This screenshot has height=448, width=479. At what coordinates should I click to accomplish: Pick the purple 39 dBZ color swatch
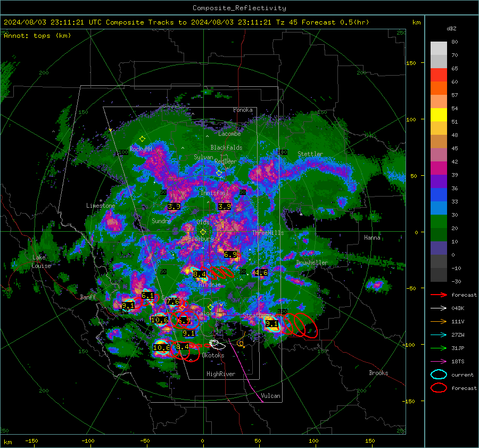click(x=439, y=181)
